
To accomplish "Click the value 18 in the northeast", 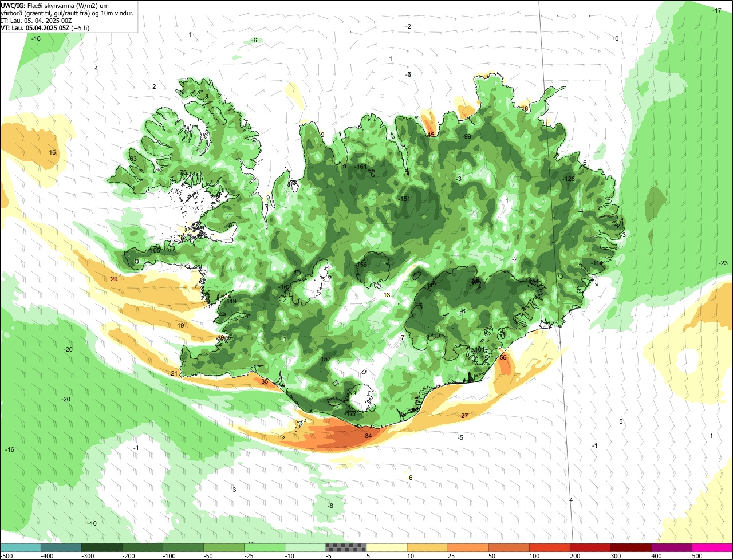I will (x=525, y=108).
